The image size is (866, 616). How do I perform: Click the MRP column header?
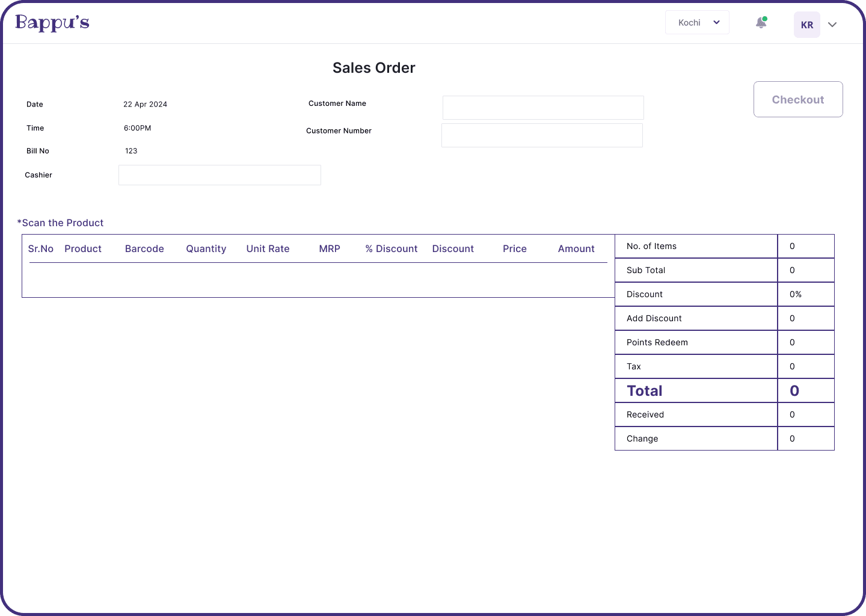pos(330,248)
